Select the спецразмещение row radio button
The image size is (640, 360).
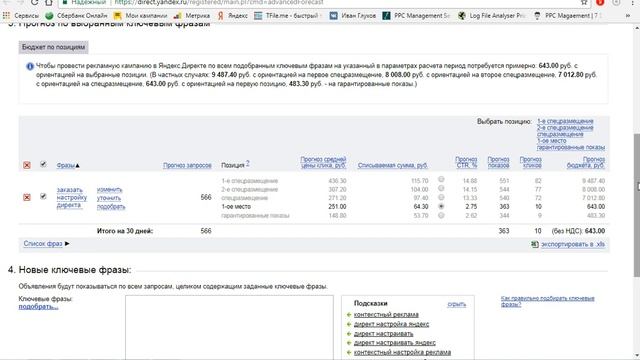pos(441,197)
